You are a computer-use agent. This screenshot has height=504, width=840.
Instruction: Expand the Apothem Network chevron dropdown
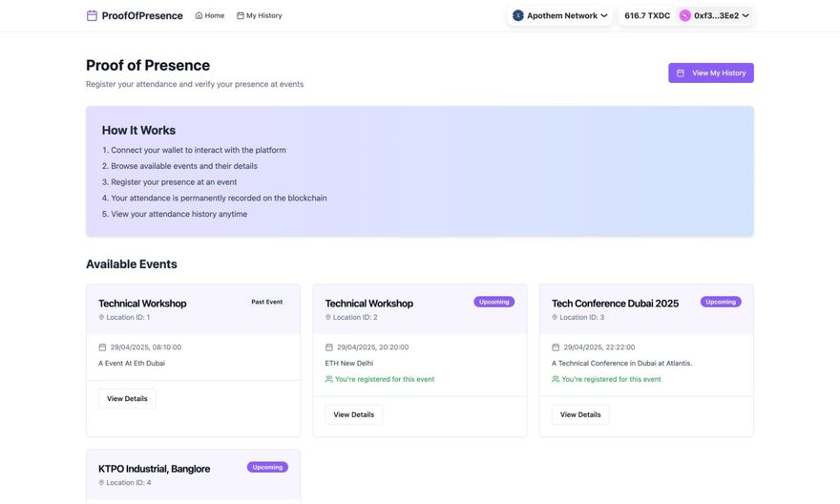click(604, 15)
